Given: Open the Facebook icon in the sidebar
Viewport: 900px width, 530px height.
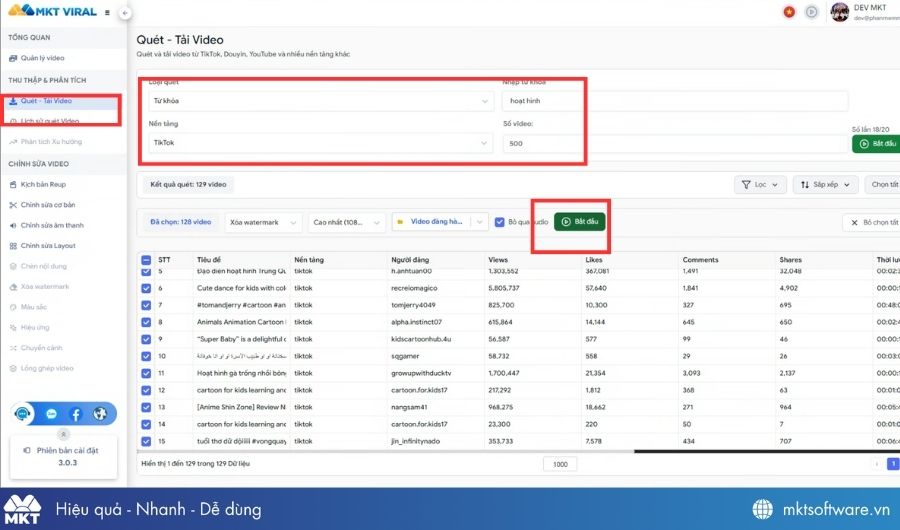Looking at the screenshot, I should pyautogui.click(x=76, y=413).
